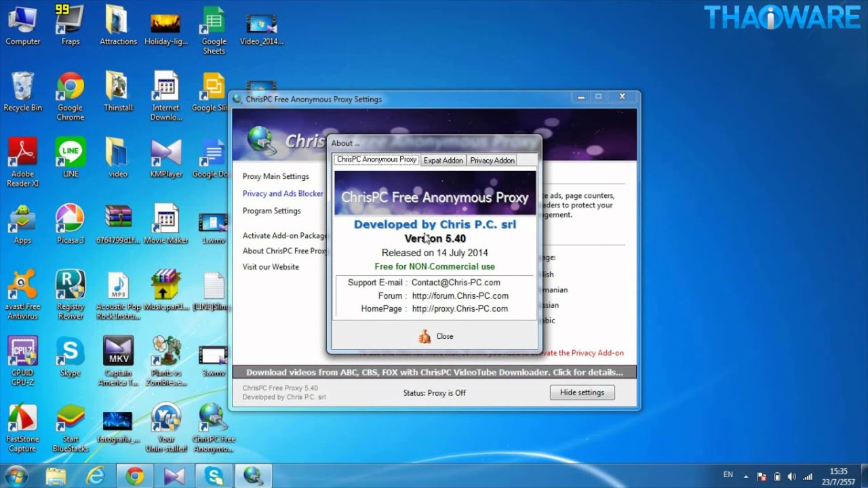868x488 pixels.
Task: Close the About dialog with Close button
Action: coord(435,336)
